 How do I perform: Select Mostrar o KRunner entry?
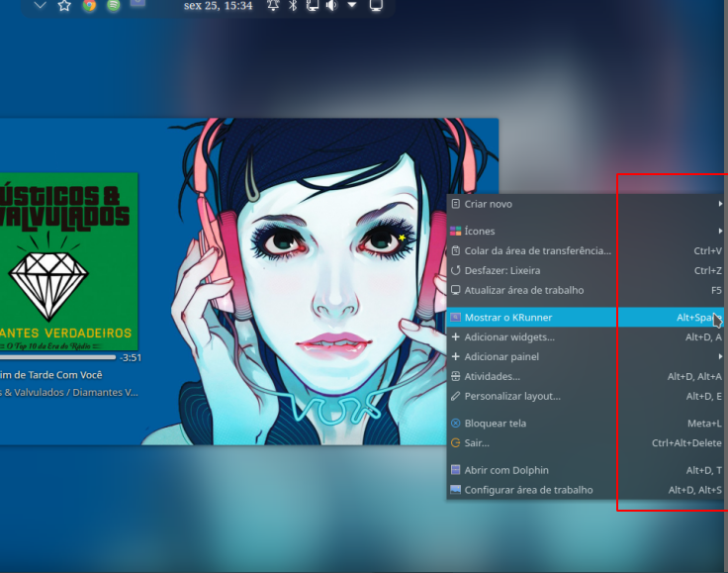point(585,317)
